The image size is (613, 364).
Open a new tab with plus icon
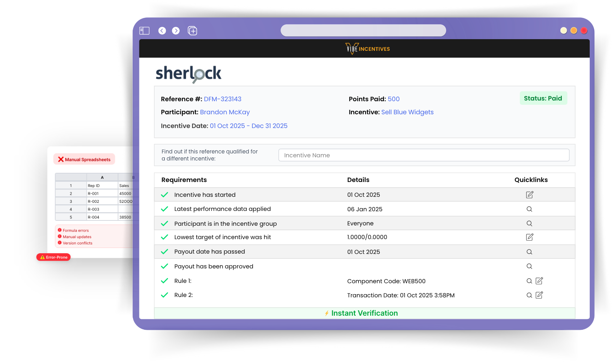click(192, 31)
